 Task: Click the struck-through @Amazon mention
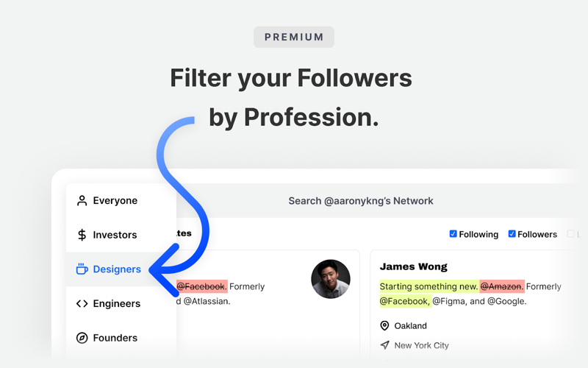(x=501, y=286)
